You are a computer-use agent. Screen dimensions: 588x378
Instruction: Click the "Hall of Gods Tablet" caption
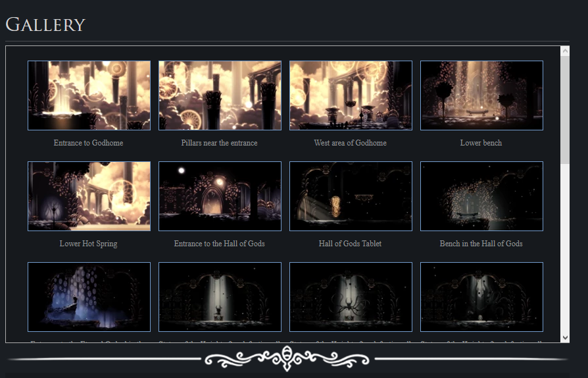(x=351, y=244)
